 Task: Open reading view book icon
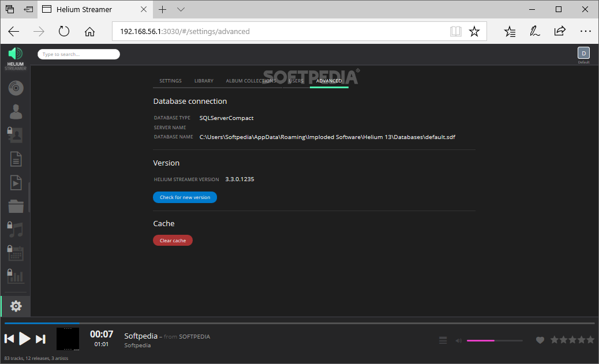click(456, 31)
